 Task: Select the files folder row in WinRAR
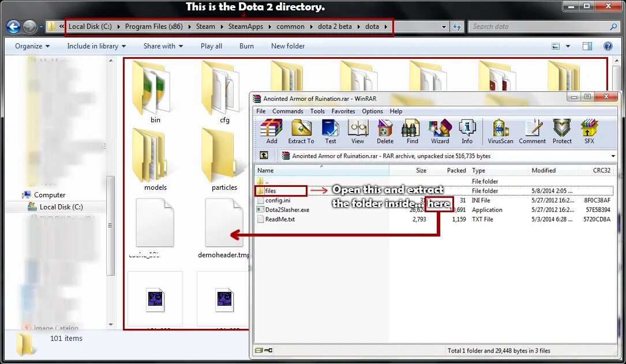pyautogui.click(x=434, y=191)
